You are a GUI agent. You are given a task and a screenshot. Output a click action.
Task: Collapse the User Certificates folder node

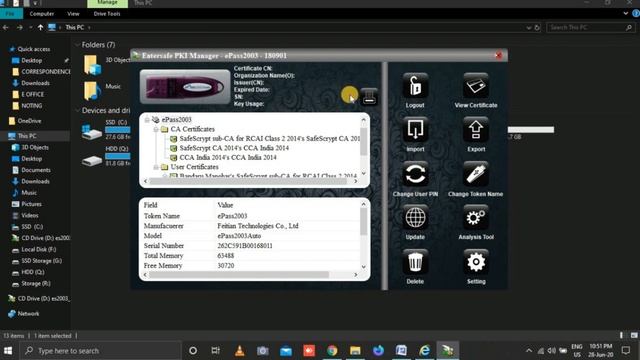click(156, 167)
